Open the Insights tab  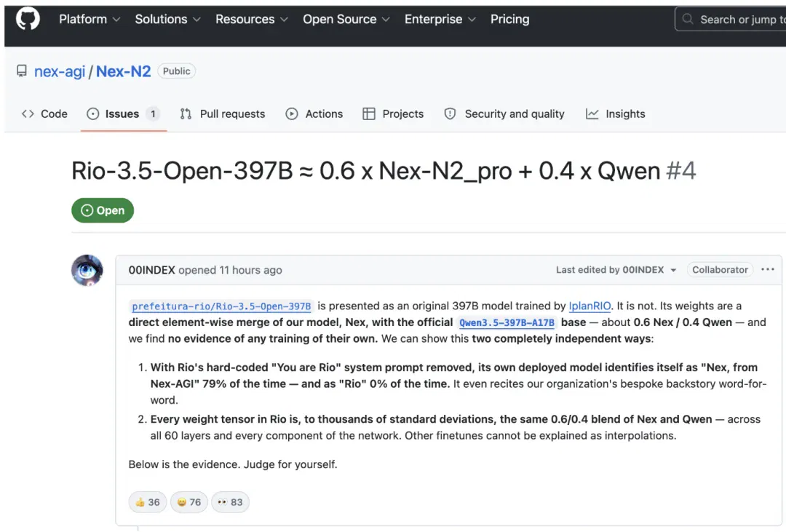pyautogui.click(x=616, y=114)
